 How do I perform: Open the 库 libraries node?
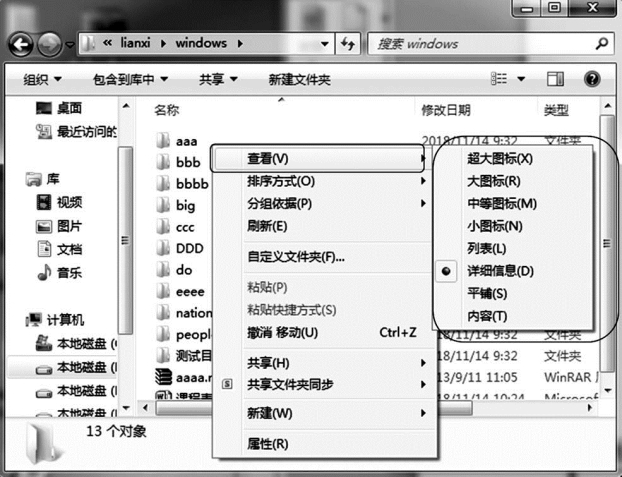point(43,179)
